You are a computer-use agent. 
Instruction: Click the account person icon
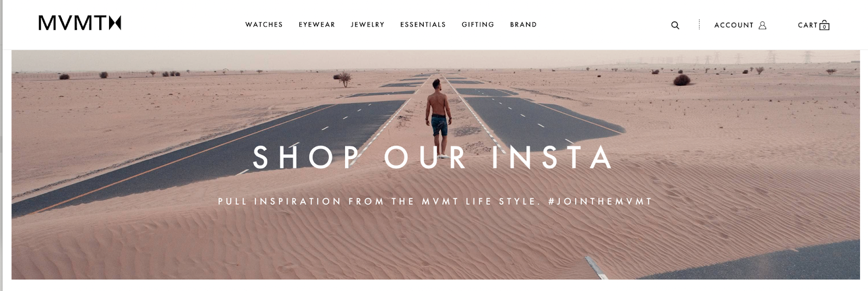coord(762,25)
